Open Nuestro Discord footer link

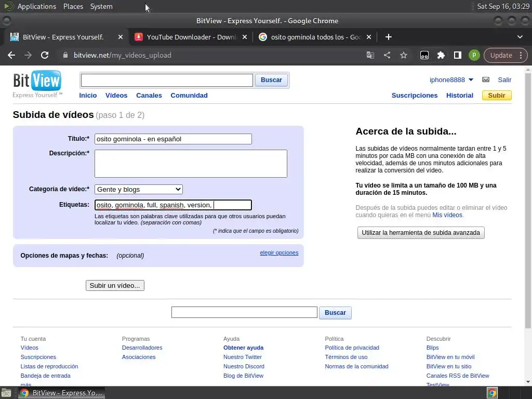[x=244, y=366]
